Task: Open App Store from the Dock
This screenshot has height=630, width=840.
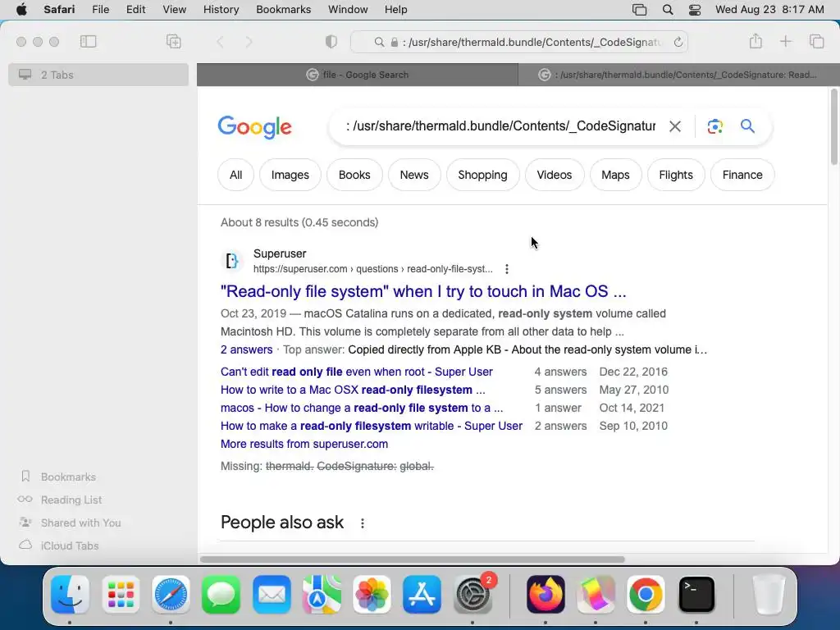Action: click(x=422, y=594)
